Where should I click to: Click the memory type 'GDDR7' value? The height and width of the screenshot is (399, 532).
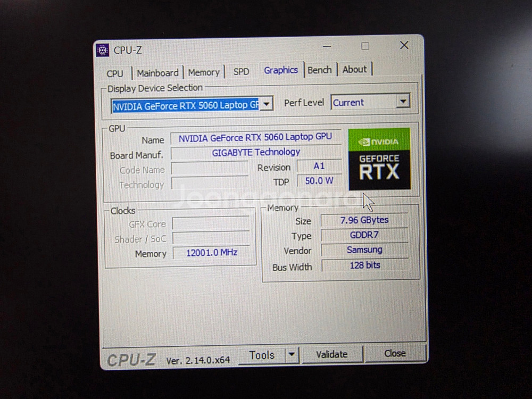[x=364, y=235]
